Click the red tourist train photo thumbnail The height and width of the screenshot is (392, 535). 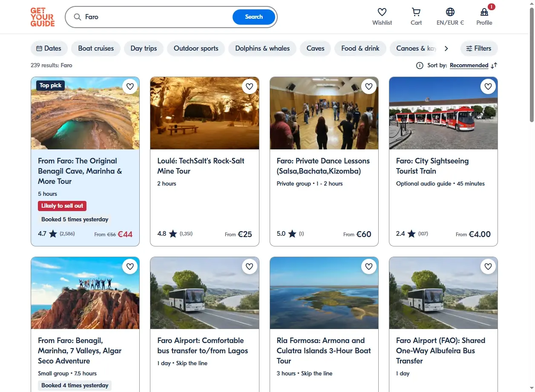click(x=443, y=113)
